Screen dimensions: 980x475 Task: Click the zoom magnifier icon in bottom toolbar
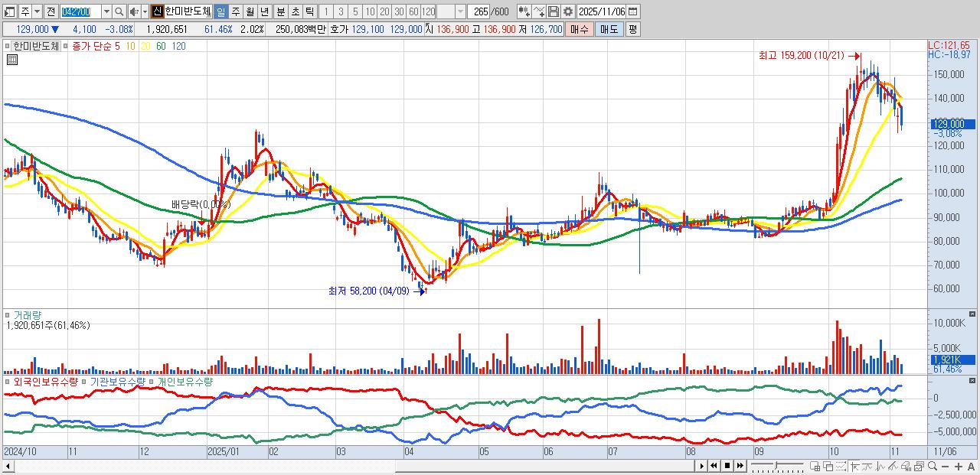[x=933, y=466]
